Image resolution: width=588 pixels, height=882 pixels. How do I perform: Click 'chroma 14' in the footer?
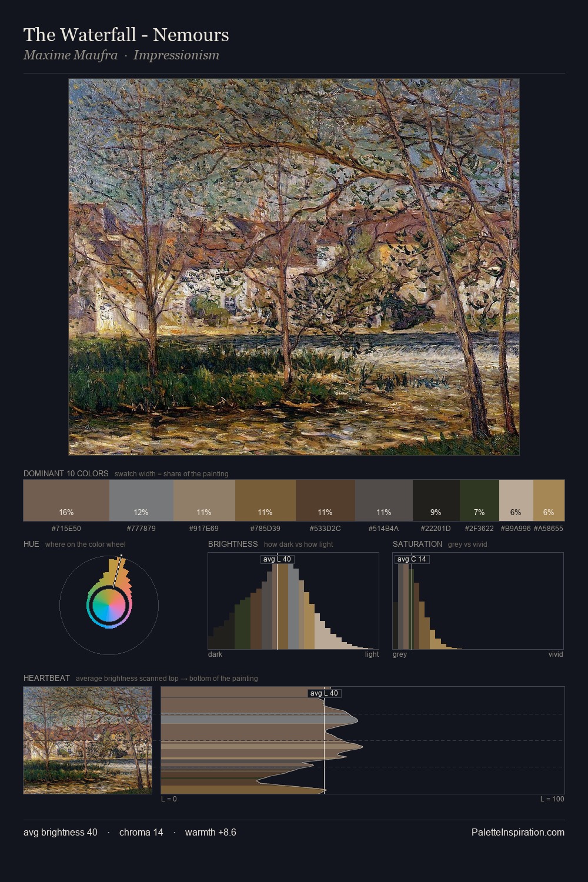pyautogui.click(x=141, y=832)
